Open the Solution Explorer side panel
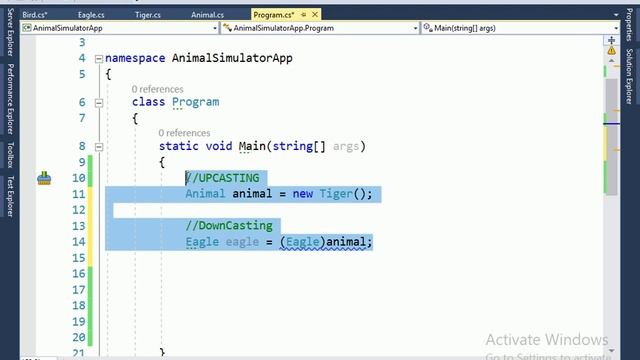 point(629,76)
